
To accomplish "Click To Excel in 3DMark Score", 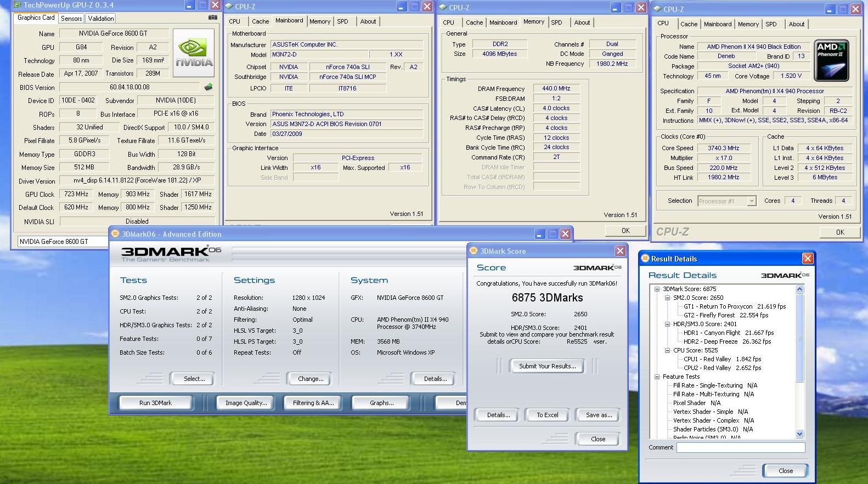I will [x=547, y=415].
